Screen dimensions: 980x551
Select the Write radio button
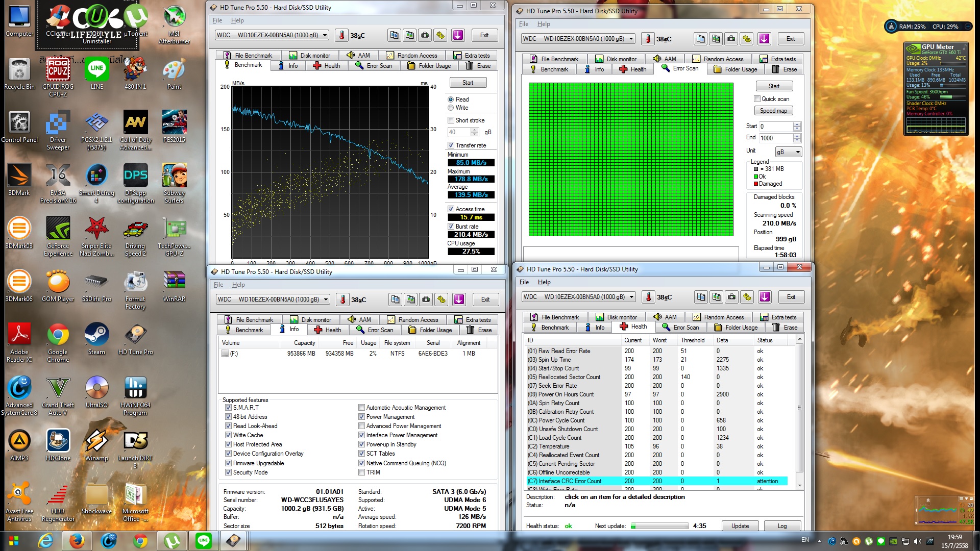pos(451,108)
